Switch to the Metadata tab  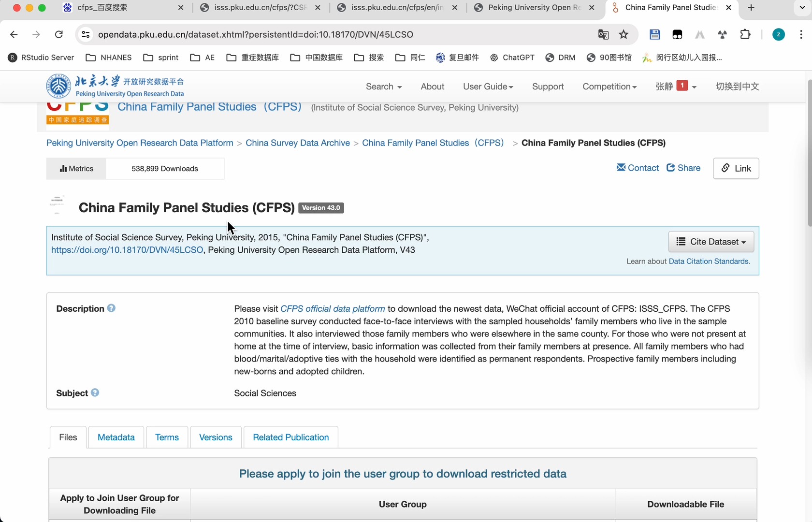pyautogui.click(x=116, y=437)
